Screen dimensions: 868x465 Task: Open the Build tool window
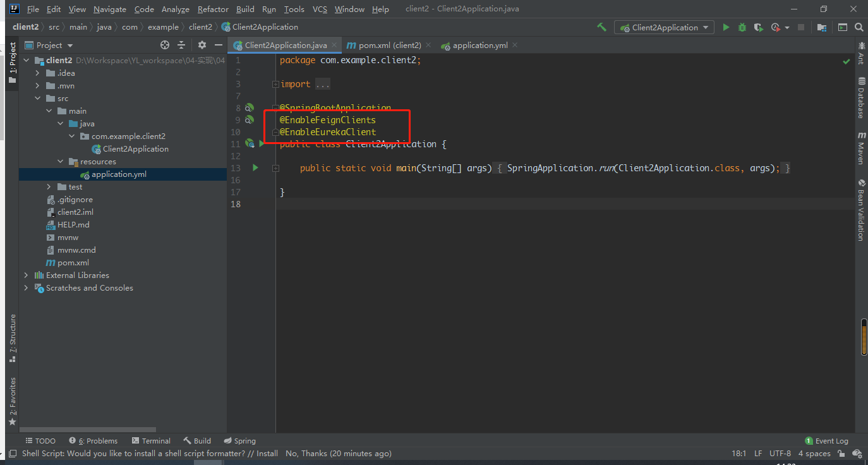pyautogui.click(x=197, y=441)
